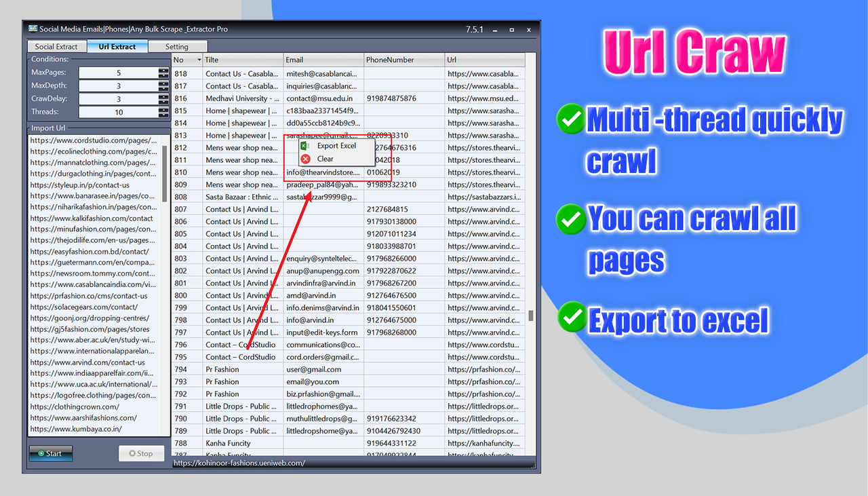Adjust the MaxPages spinner arrows
The width and height of the screenshot is (868, 496).
tap(163, 73)
